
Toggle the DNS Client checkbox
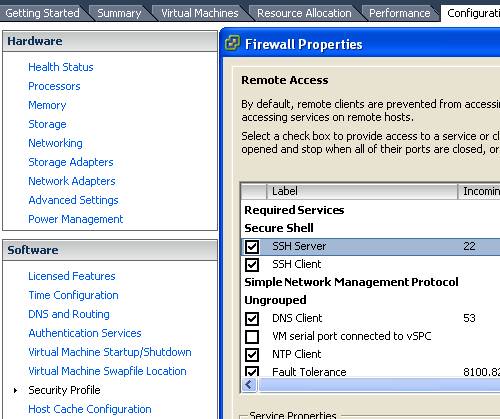click(x=252, y=319)
